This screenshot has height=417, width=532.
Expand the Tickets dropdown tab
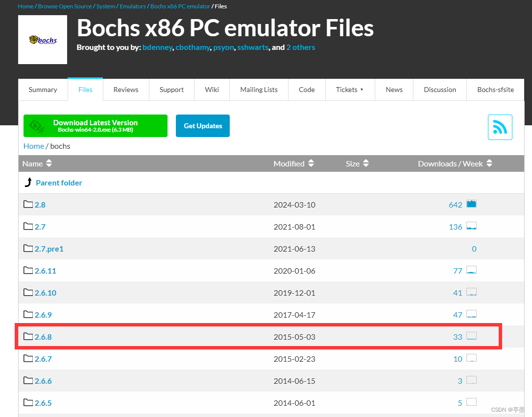pyautogui.click(x=350, y=90)
